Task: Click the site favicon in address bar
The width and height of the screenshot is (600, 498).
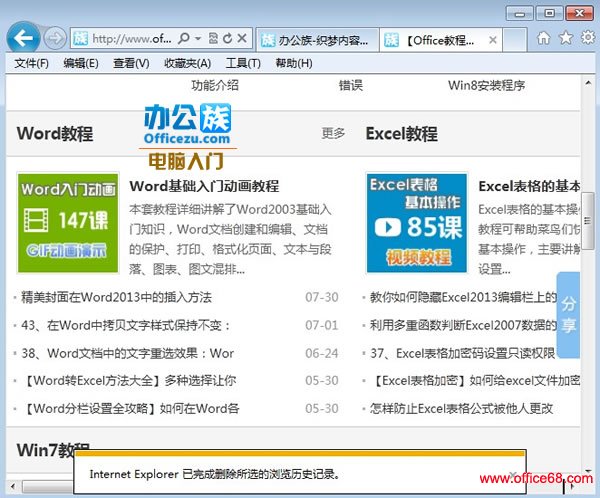Action: pyautogui.click(x=80, y=38)
